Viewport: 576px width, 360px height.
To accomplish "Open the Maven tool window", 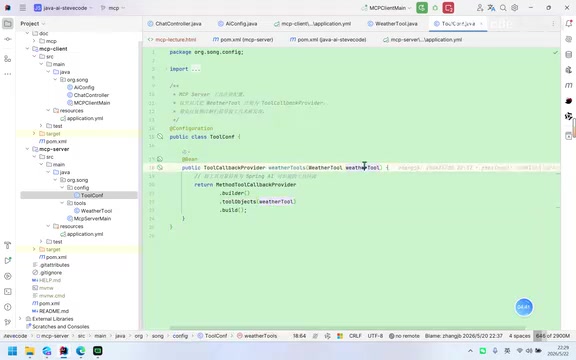I will [569, 85].
